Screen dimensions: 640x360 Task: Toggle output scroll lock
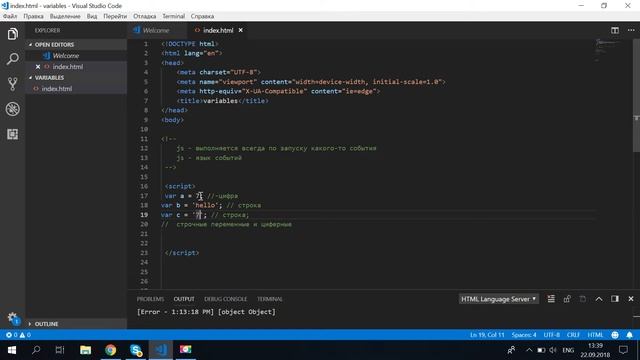point(567,299)
